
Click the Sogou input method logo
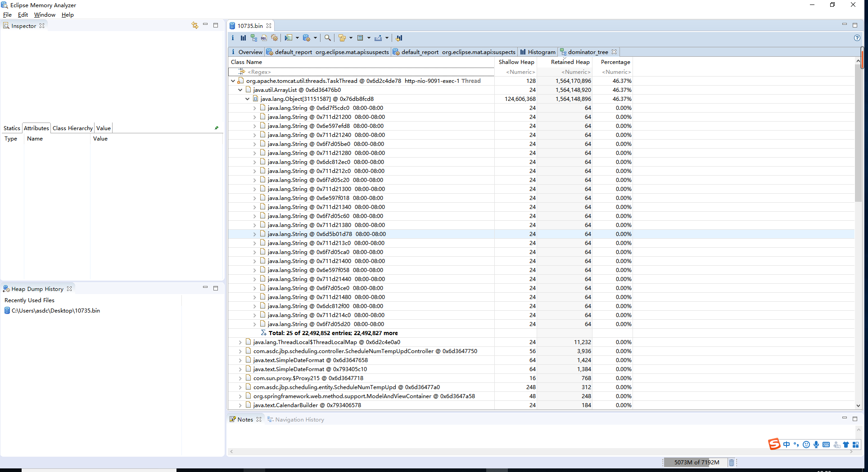point(774,444)
